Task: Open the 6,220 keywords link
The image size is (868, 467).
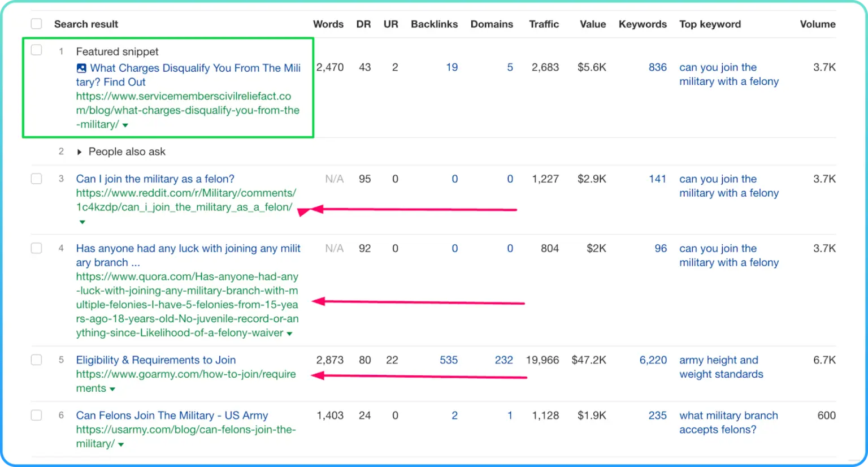Action: [653, 360]
